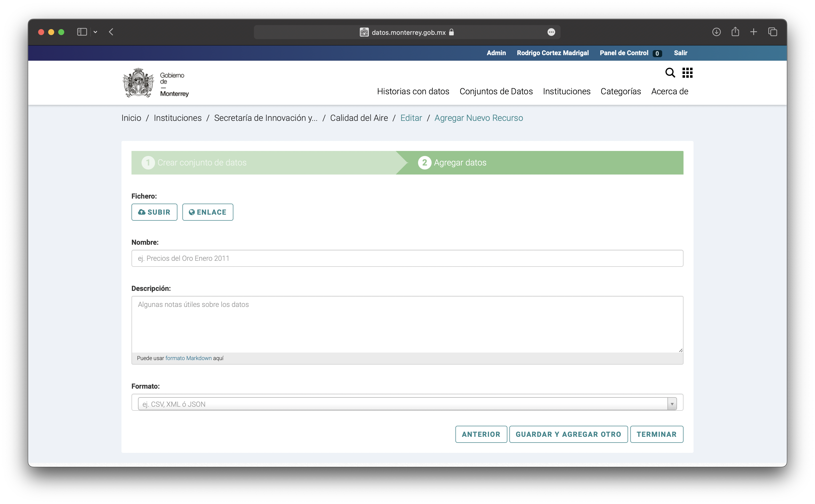Open sidebar options dropdown chevron
The height and width of the screenshot is (504, 815).
(x=95, y=32)
